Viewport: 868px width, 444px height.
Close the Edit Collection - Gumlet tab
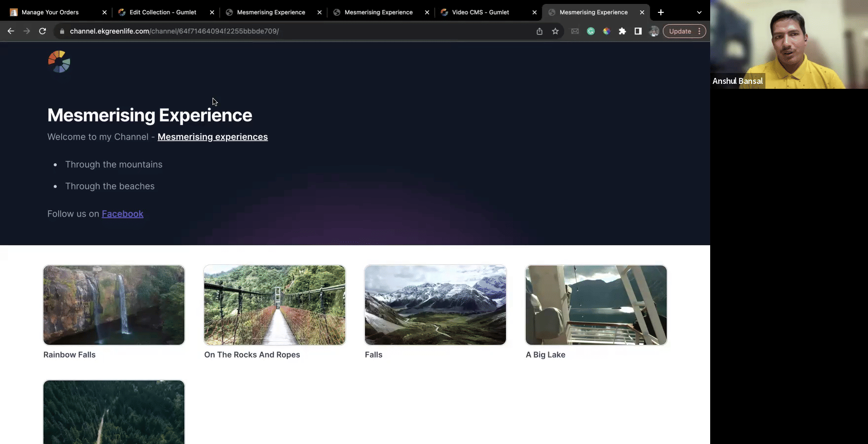point(212,12)
